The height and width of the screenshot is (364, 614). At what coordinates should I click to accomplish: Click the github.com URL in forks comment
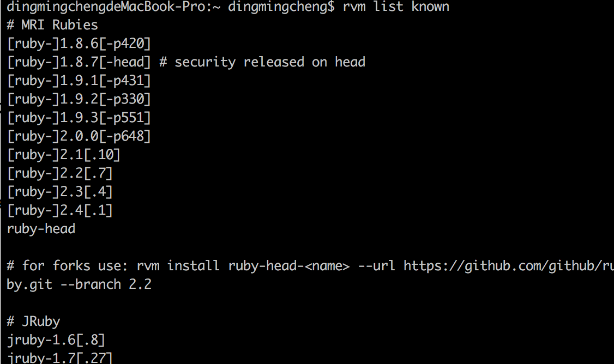[x=509, y=266]
